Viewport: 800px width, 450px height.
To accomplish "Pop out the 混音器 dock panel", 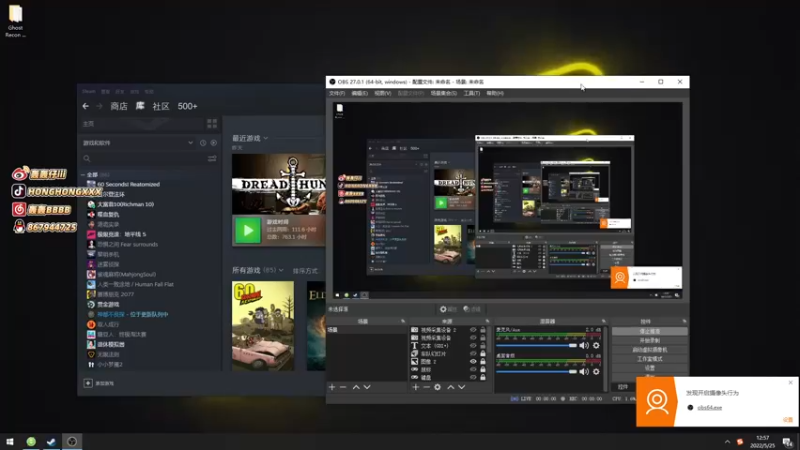I will (x=604, y=321).
